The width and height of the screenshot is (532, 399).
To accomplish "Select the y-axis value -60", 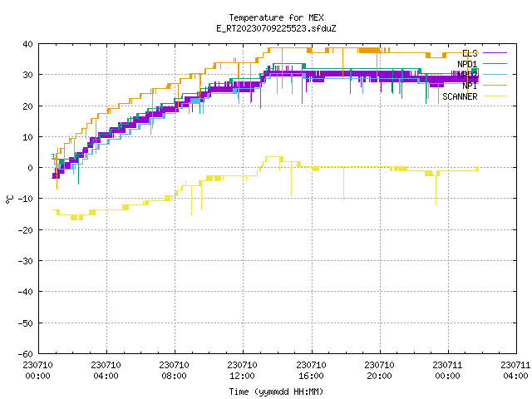I will [26, 353].
